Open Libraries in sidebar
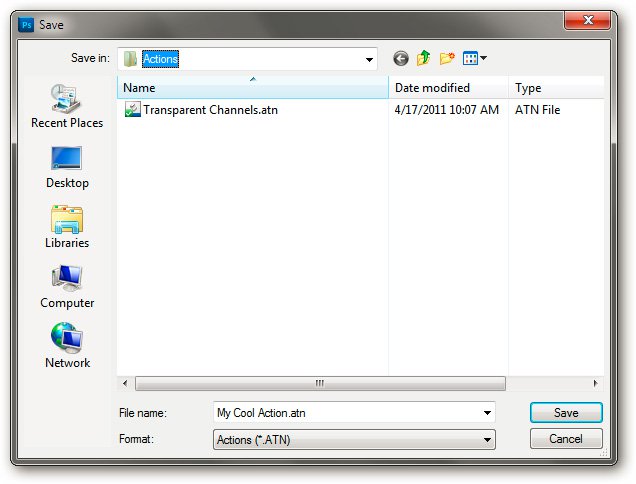This screenshot has width=636, height=484. 67,227
